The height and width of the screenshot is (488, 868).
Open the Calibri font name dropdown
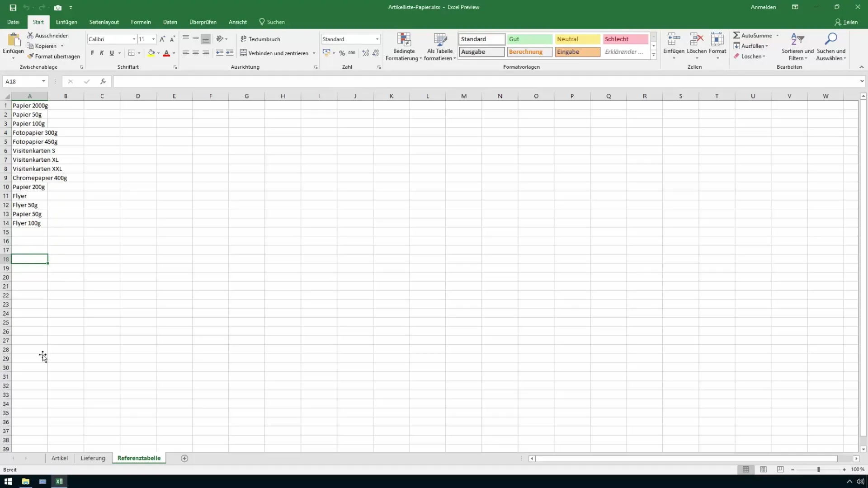pos(134,39)
